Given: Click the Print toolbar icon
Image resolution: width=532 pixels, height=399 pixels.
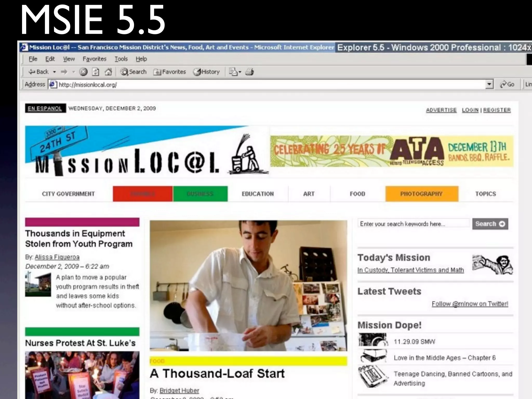Looking at the screenshot, I should [250, 72].
